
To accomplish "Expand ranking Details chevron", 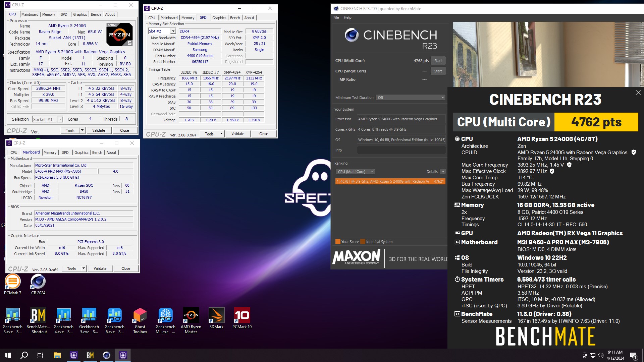I will click(x=443, y=172).
